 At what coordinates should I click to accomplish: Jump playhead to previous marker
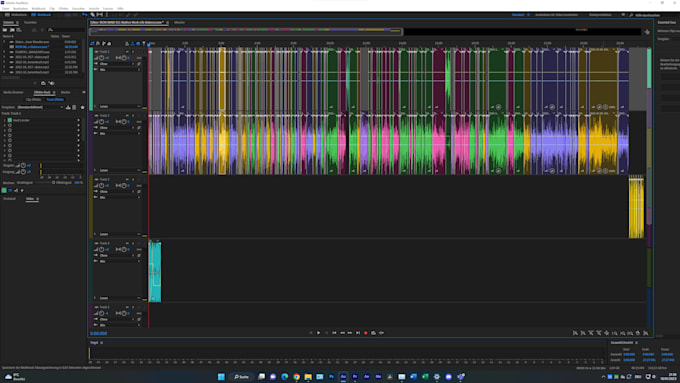tap(334, 333)
